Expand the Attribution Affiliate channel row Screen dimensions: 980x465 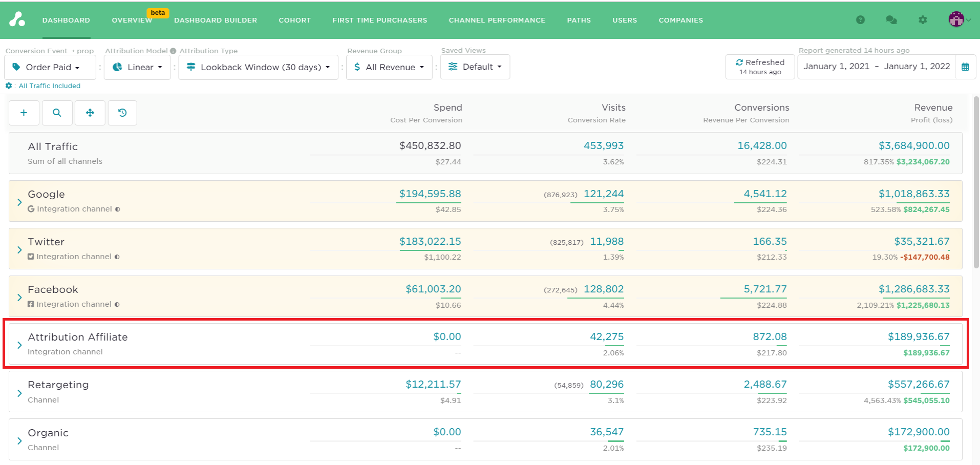click(x=19, y=344)
